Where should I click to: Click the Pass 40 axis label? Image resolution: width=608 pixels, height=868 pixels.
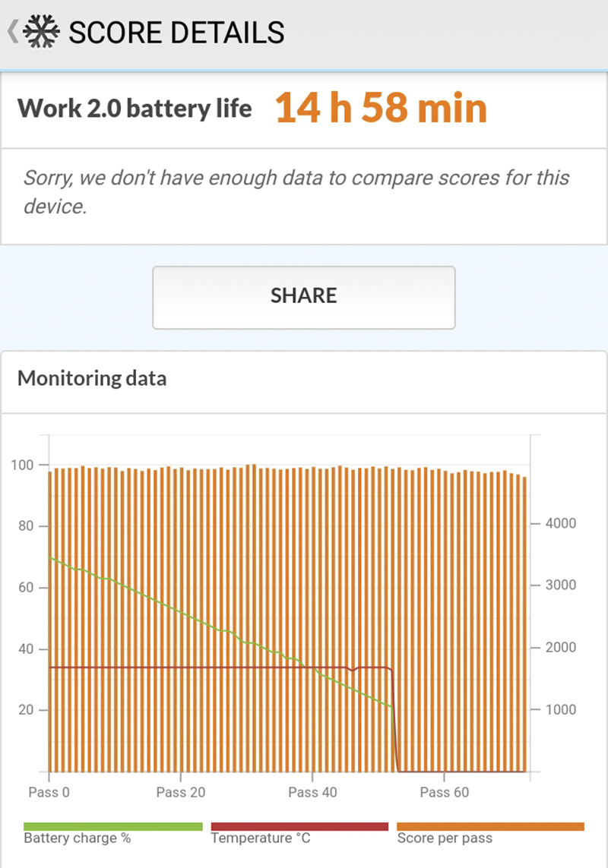[x=313, y=793]
